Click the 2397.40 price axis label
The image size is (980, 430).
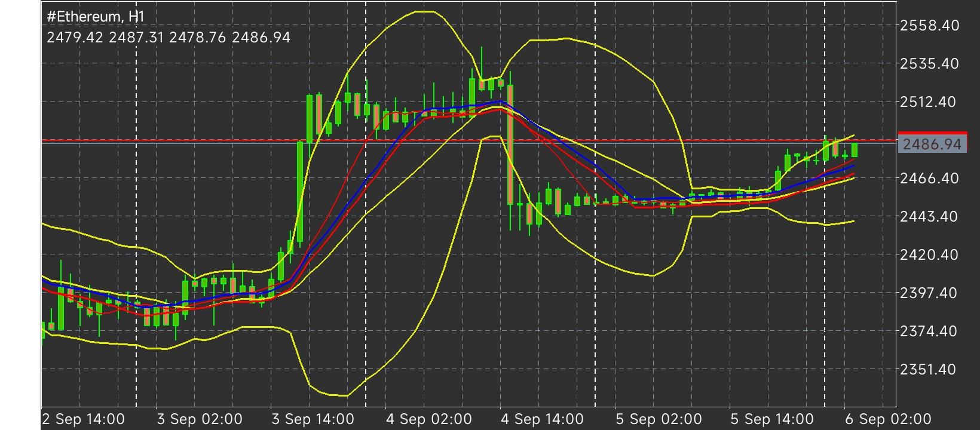pos(929,293)
